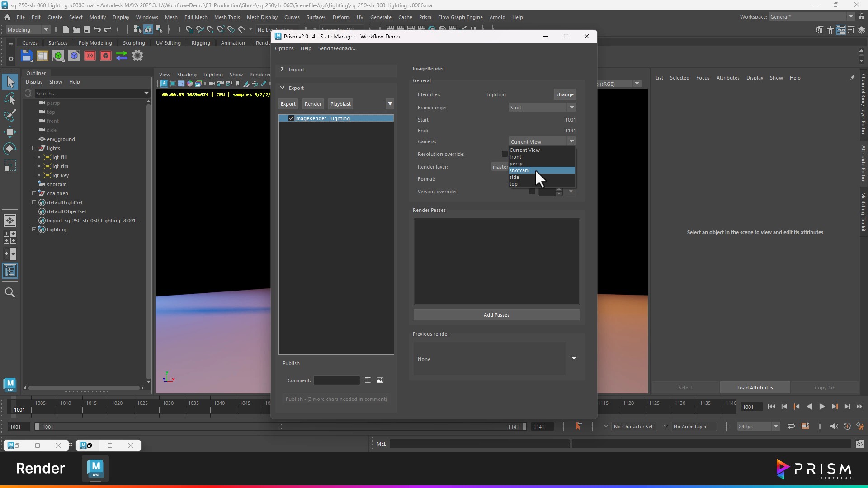Image resolution: width=868 pixels, height=488 pixels.
Task: Go to the end of playback range
Action: pyautogui.click(x=860, y=407)
